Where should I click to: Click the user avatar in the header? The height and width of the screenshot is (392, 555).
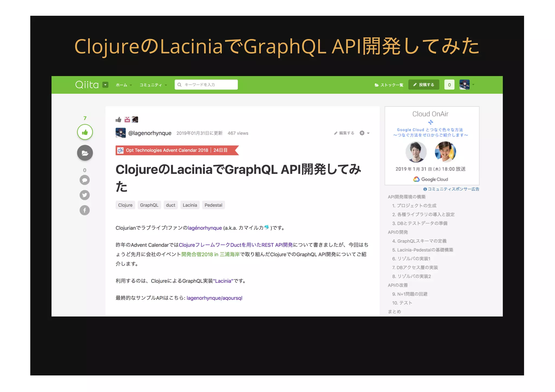[x=464, y=85]
